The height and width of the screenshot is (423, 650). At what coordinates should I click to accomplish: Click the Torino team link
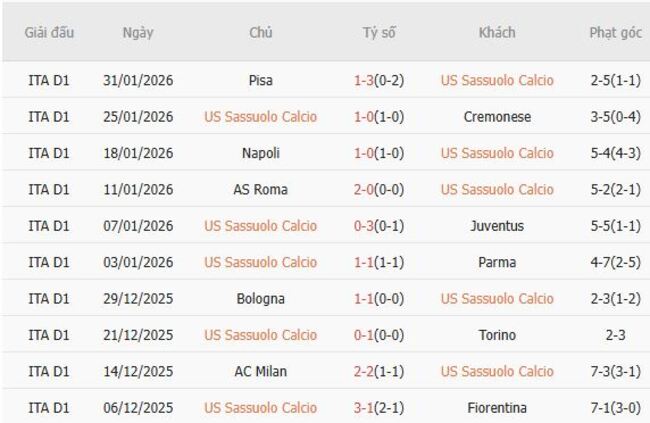pyautogui.click(x=497, y=335)
